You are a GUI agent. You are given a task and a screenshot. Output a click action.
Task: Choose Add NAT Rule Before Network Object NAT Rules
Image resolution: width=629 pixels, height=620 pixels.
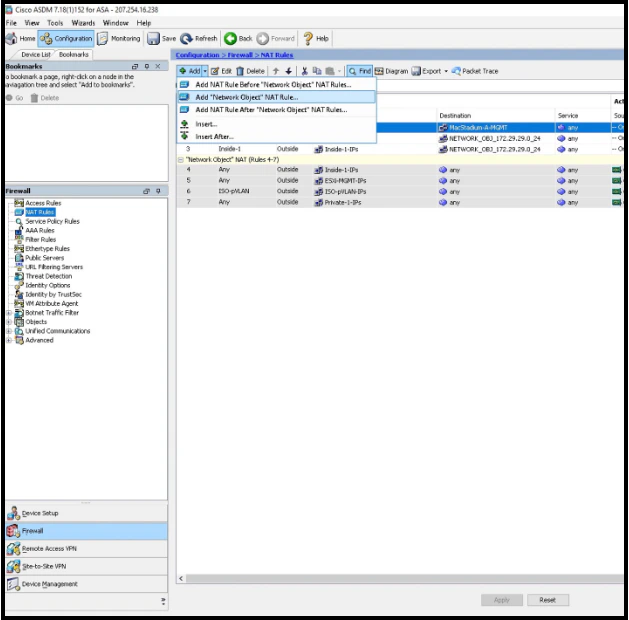click(x=276, y=85)
